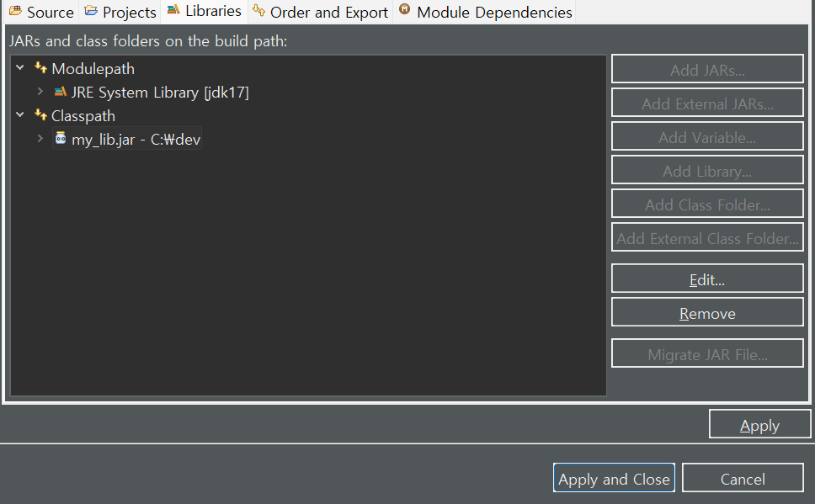Screen dimensions: 815x504
Task: Click the Source tab icon
Action: point(16,10)
